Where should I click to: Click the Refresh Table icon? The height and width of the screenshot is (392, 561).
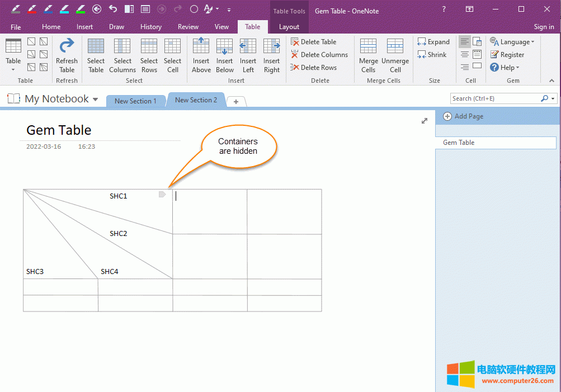(x=67, y=55)
